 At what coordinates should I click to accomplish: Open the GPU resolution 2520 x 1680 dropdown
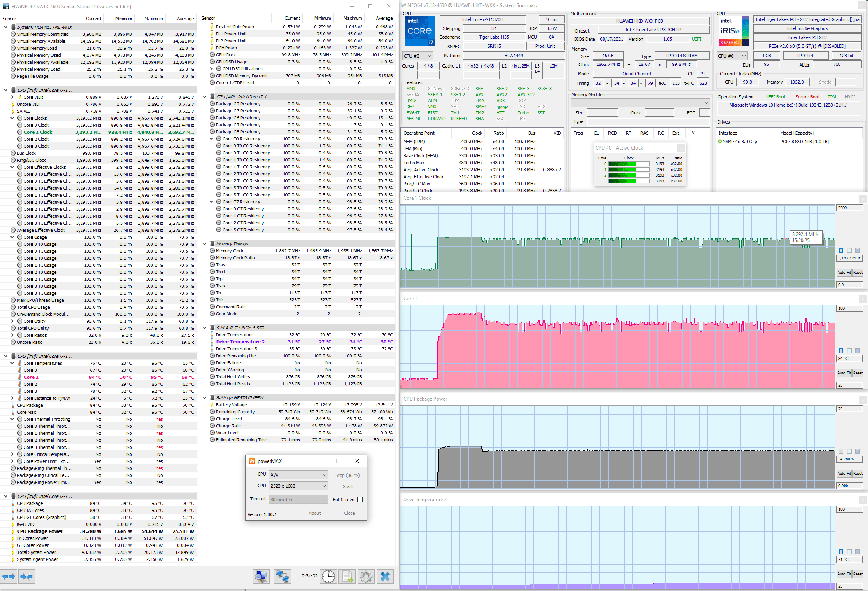pos(298,486)
